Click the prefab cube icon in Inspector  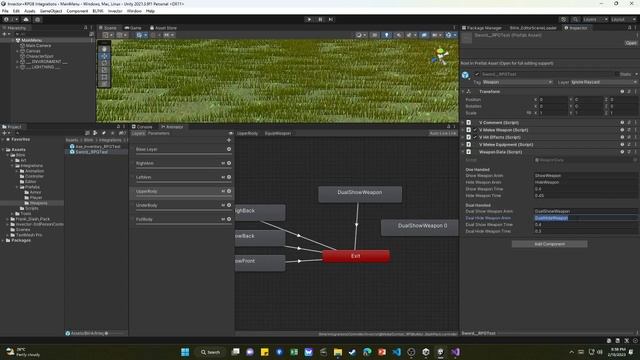(465, 75)
